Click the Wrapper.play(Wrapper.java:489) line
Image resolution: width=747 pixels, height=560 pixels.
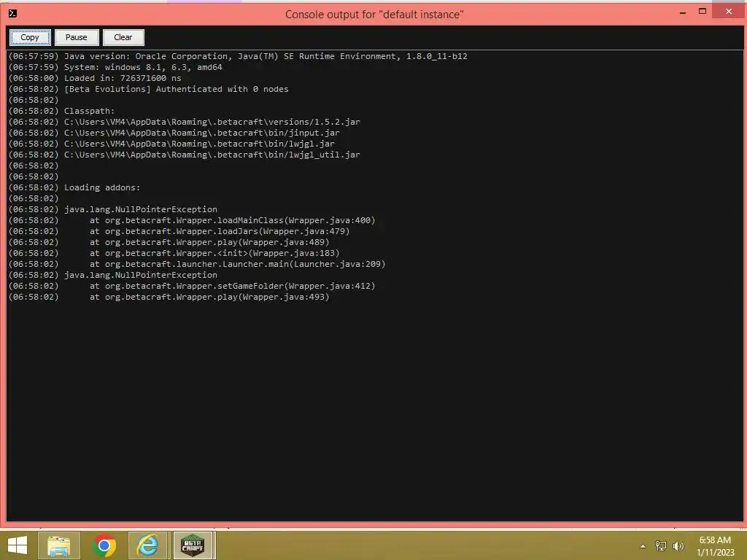[x=169, y=242]
